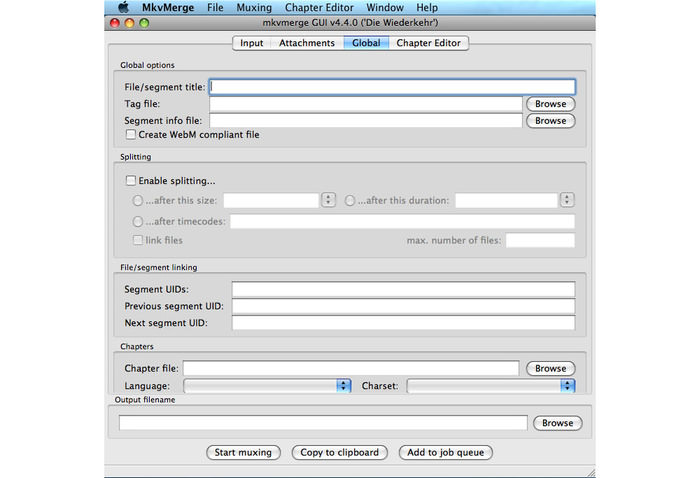Open the chapter Charset dropdown
This screenshot has height=478, width=700.
pos(491,386)
